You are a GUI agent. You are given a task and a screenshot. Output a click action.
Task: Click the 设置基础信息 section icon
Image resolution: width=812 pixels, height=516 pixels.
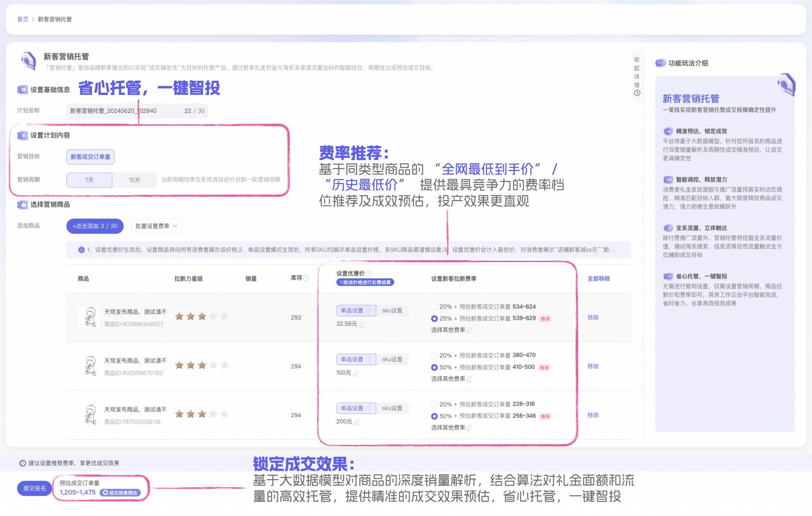coord(22,90)
